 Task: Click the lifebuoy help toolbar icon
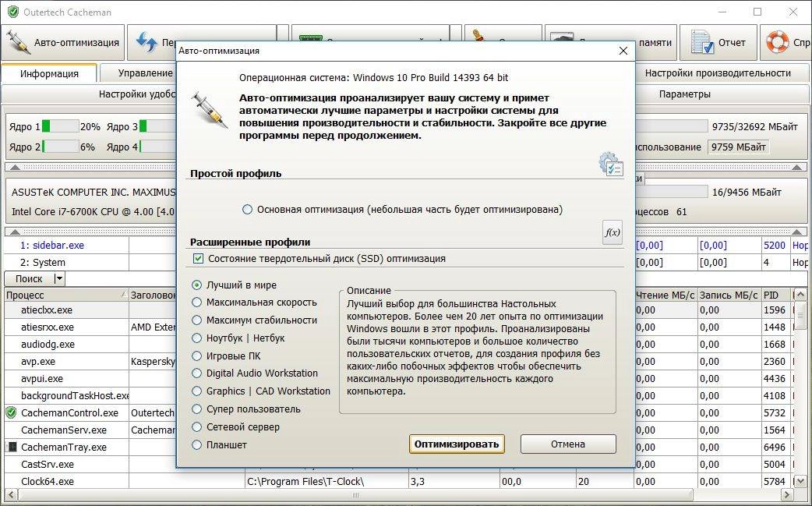[777, 42]
